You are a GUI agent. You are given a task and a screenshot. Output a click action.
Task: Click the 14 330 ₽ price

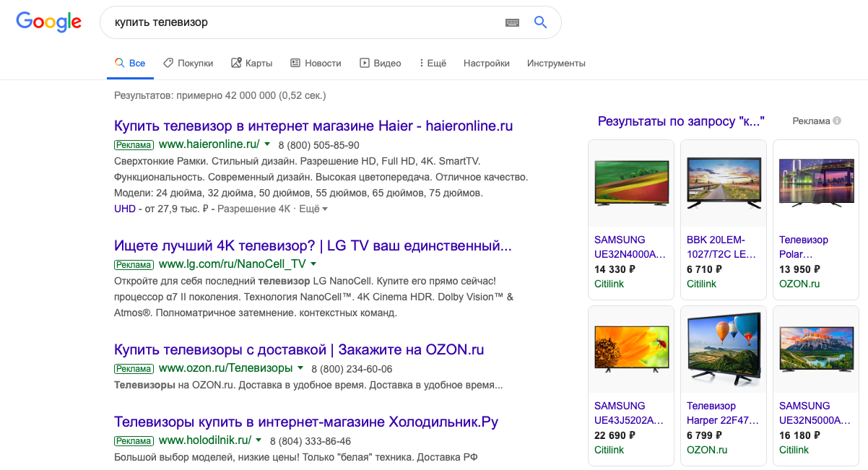[615, 269]
